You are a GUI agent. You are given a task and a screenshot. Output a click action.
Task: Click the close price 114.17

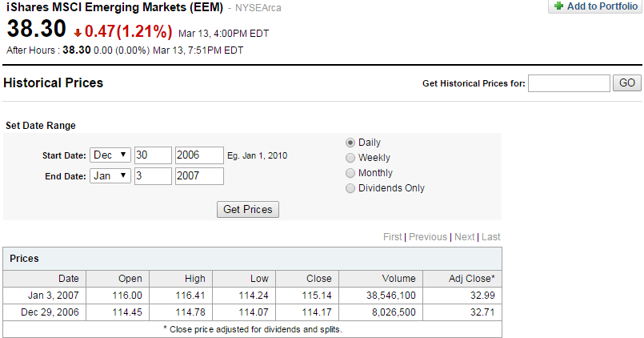tap(317, 312)
